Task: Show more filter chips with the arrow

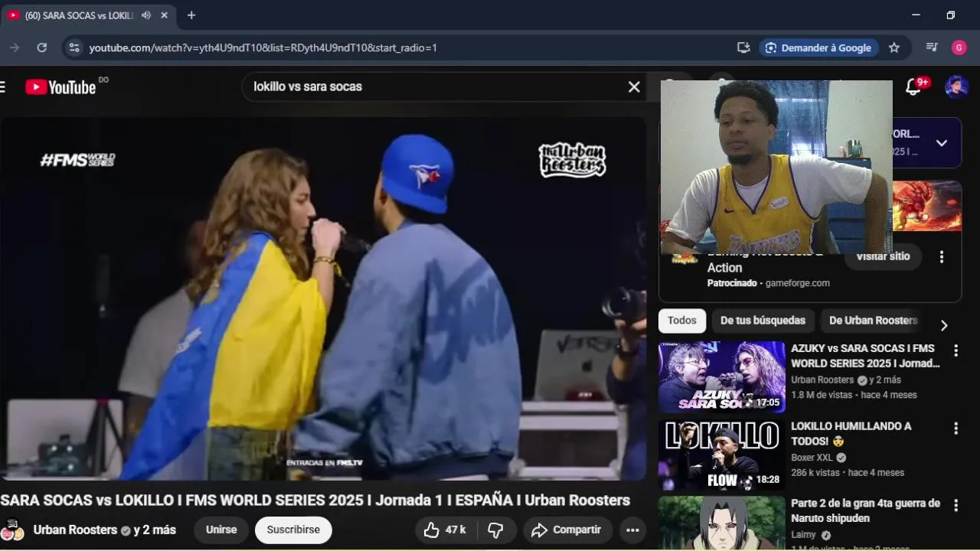Action: pyautogui.click(x=944, y=325)
